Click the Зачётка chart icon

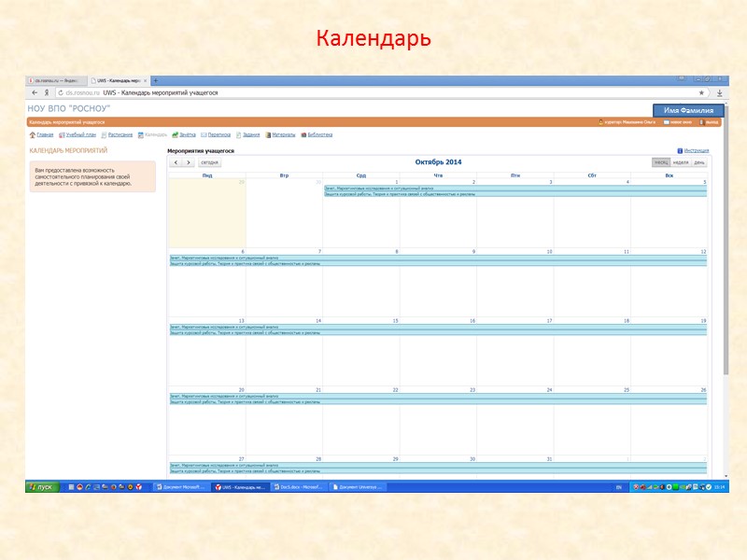[175, 134]
